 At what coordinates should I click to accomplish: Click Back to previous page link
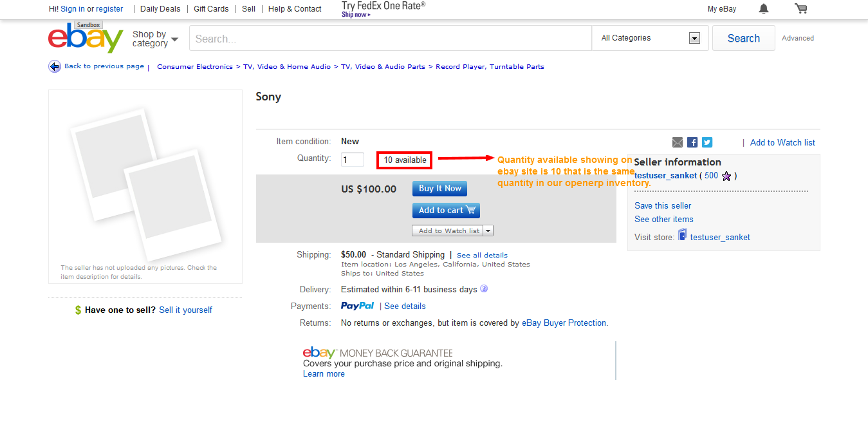pos(104,66)
